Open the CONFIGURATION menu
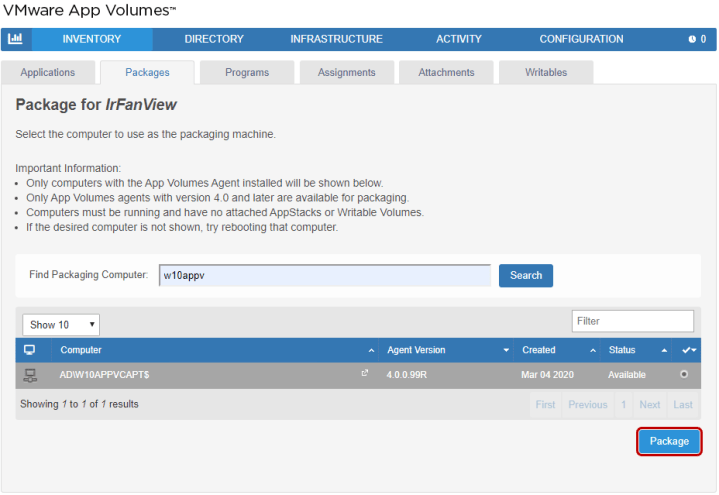This screenshot has height=495, width=719. coord(581,40)
